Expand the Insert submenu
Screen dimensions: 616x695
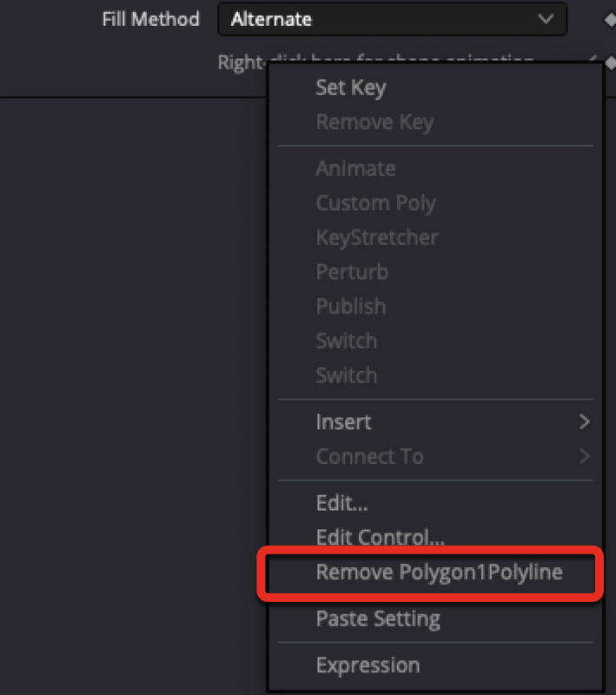[434, 422]
